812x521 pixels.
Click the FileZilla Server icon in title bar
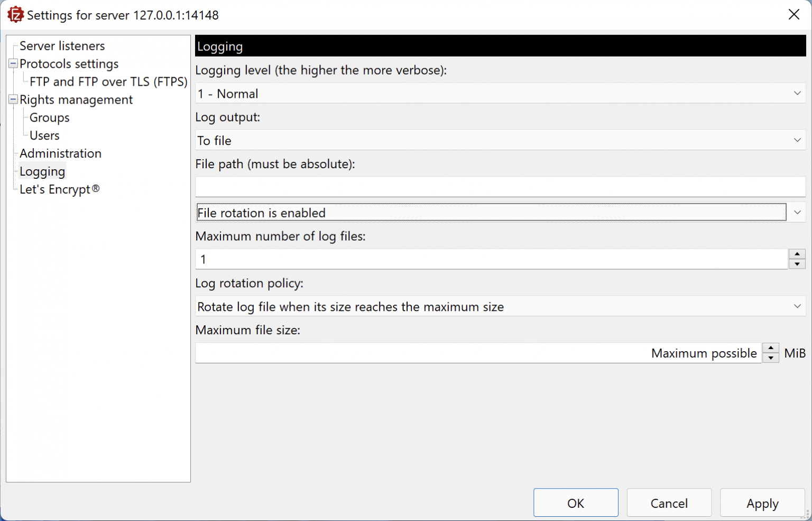coord(15,14)
